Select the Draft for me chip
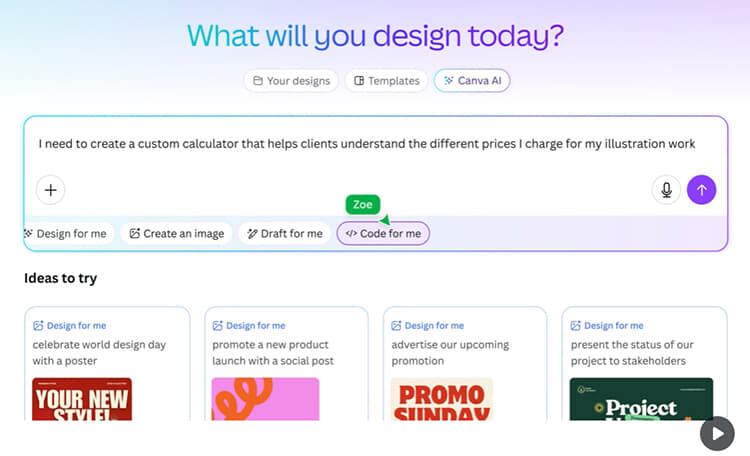 tap(285, 234)
